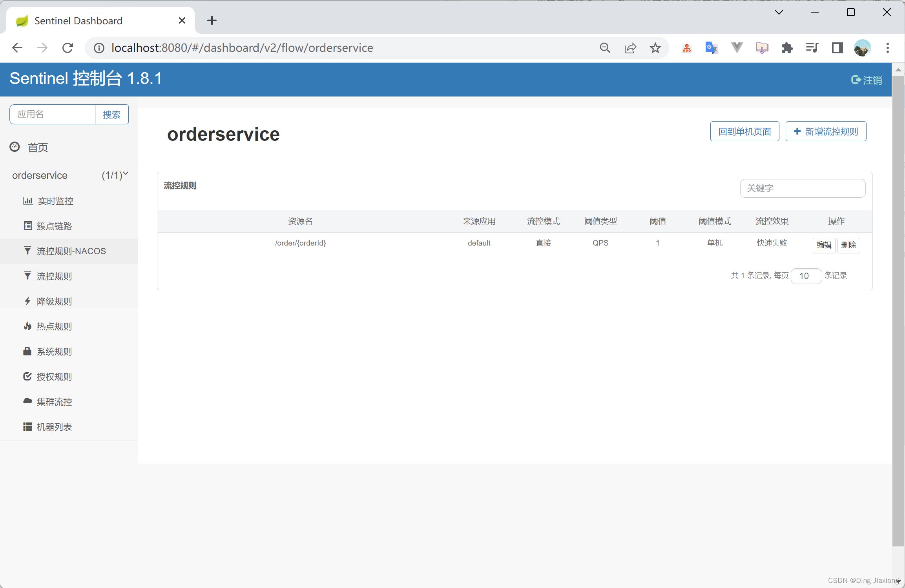Bookmark this page with the star icon
Screen dimensions: 905x588
pos(655,48)
